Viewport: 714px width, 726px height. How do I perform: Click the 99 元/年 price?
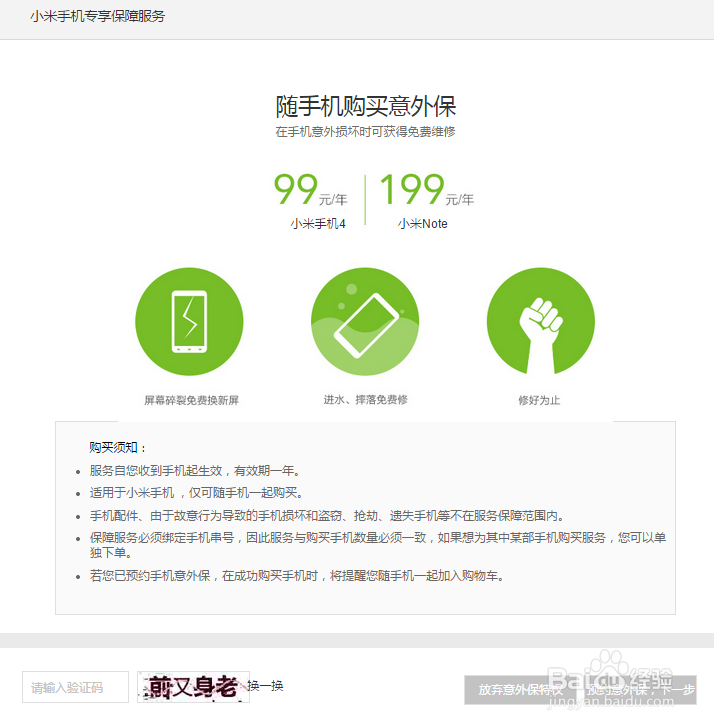coord(310,189)
